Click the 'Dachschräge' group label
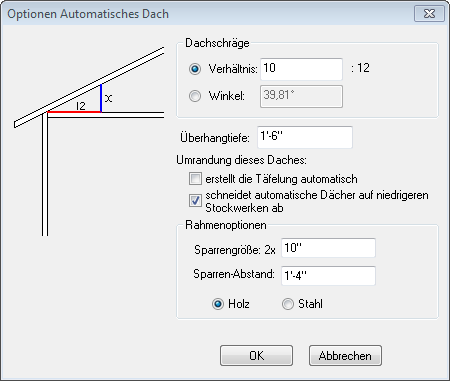This screenshot has width=450, height=381. coord(217,43)
